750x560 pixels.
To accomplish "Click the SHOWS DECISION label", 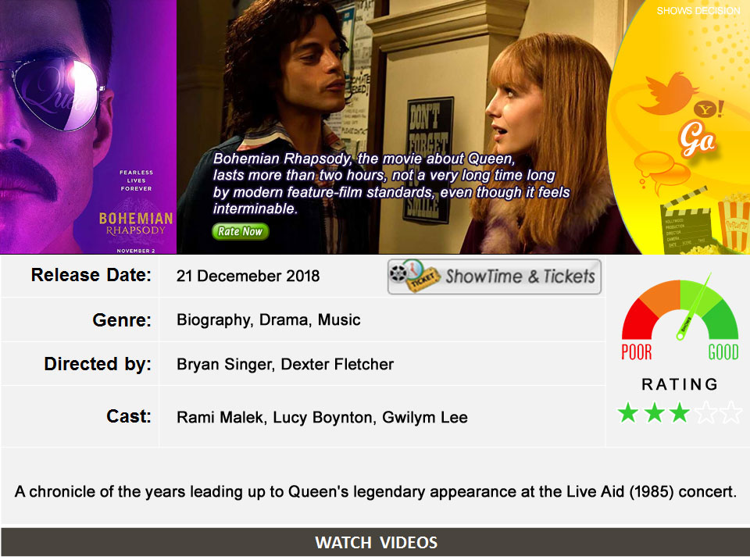I will click(698, 11).
